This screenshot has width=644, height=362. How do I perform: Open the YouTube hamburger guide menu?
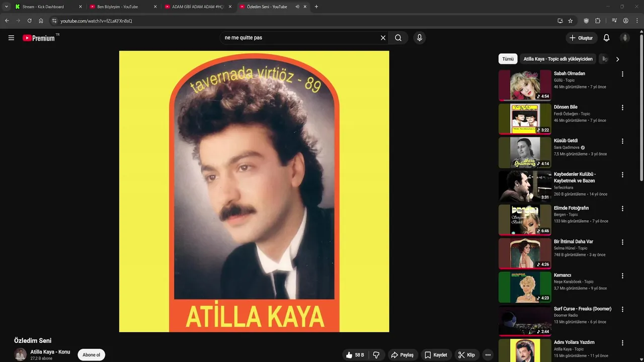point(11,38)
